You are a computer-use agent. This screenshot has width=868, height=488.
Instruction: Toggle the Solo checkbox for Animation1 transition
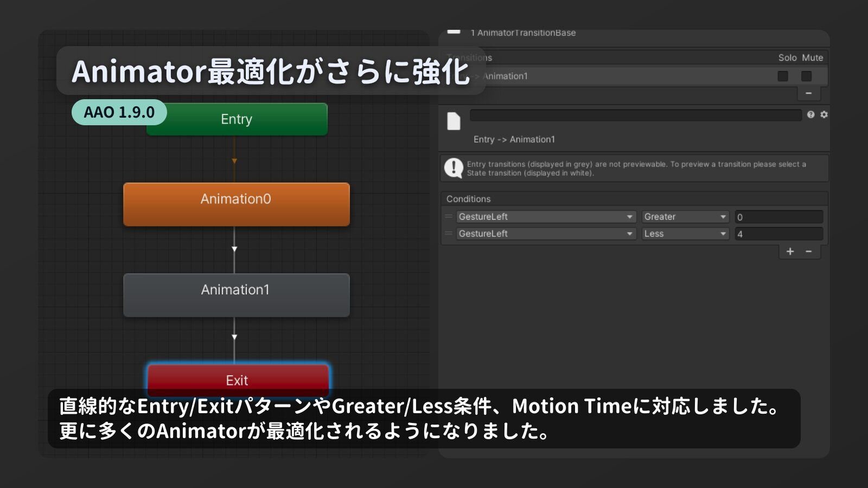point(783,76)
